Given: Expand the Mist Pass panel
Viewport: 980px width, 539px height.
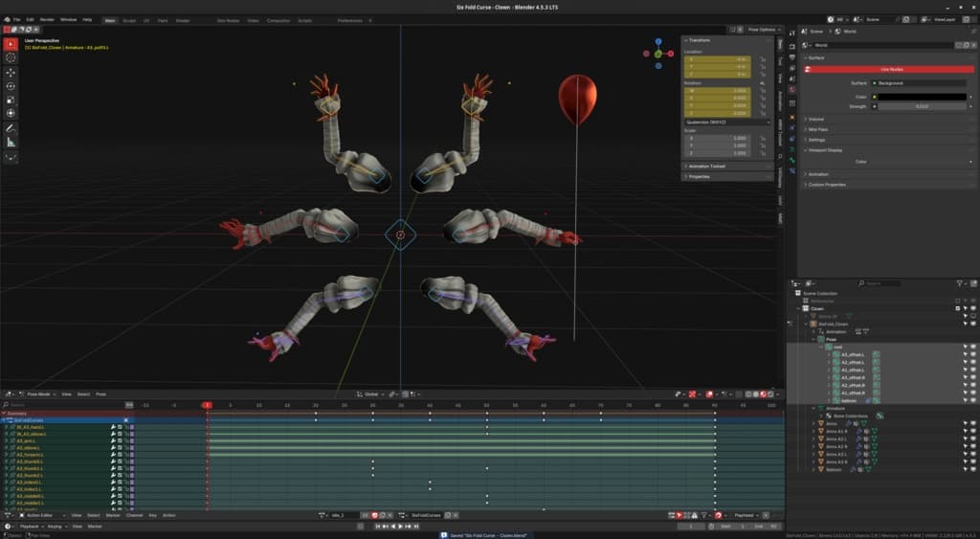Looking at the screenshot, I should pos(818,129).
